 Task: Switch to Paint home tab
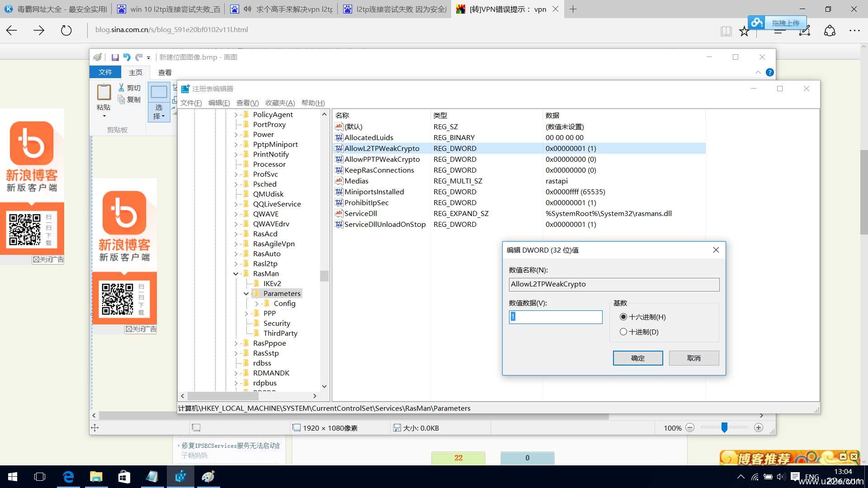135,72
